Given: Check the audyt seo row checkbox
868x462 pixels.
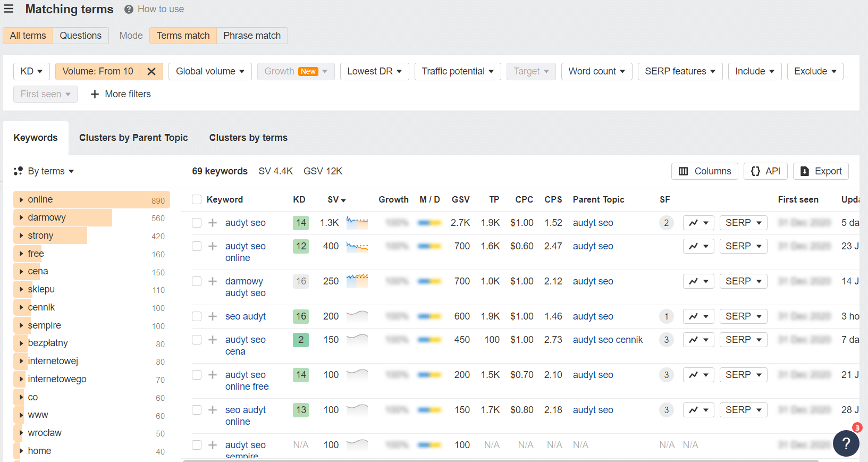Looking at the screenshot, I should (x=197, y=223).
